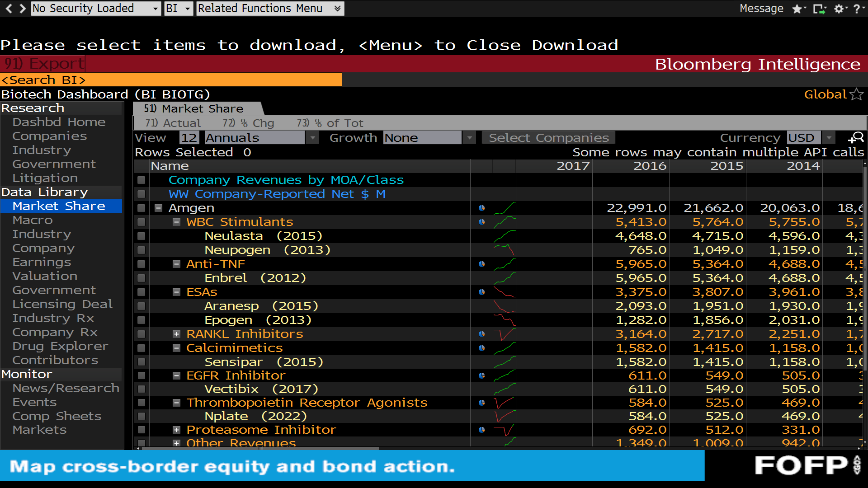Select the 51) Market Share tab

197,108
